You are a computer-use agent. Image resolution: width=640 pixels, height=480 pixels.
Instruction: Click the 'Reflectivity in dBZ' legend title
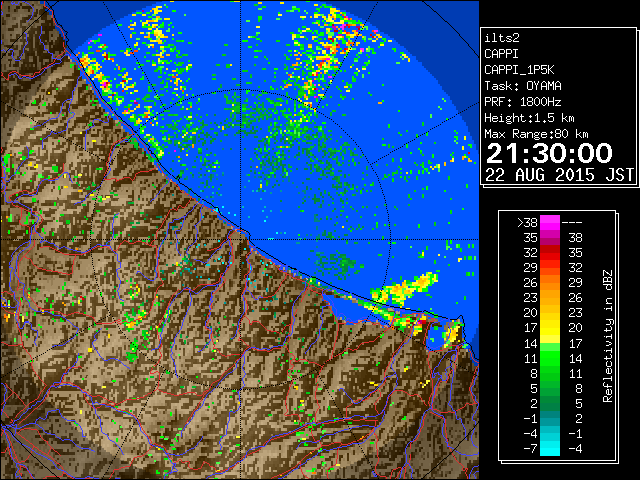coord(607,336)
